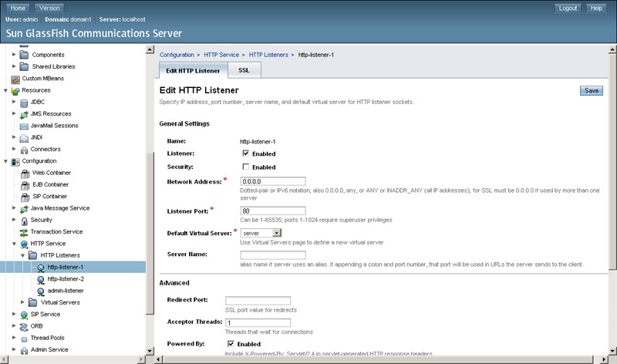
Task: Switch to the SSL tab
Action: pos(244,70)
